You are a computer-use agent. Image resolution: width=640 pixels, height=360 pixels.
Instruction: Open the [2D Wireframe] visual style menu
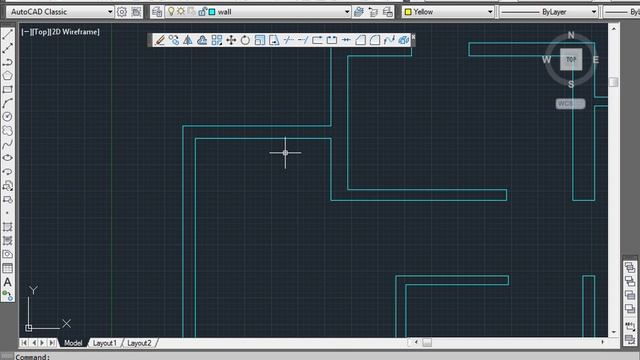(74, 32)
